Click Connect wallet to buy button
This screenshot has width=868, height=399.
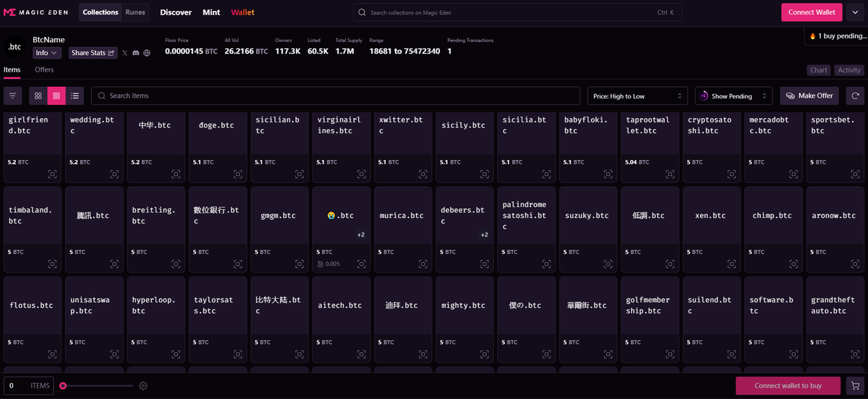point(788,386)
